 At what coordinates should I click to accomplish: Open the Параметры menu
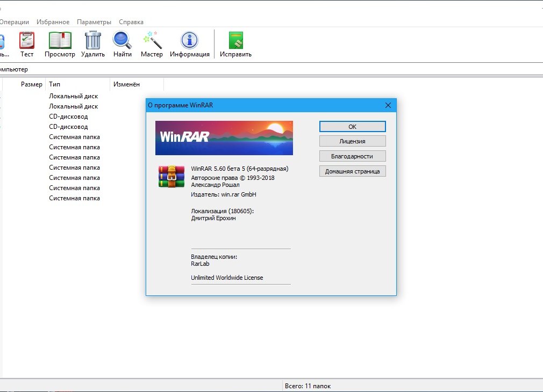tap(94, 22)
